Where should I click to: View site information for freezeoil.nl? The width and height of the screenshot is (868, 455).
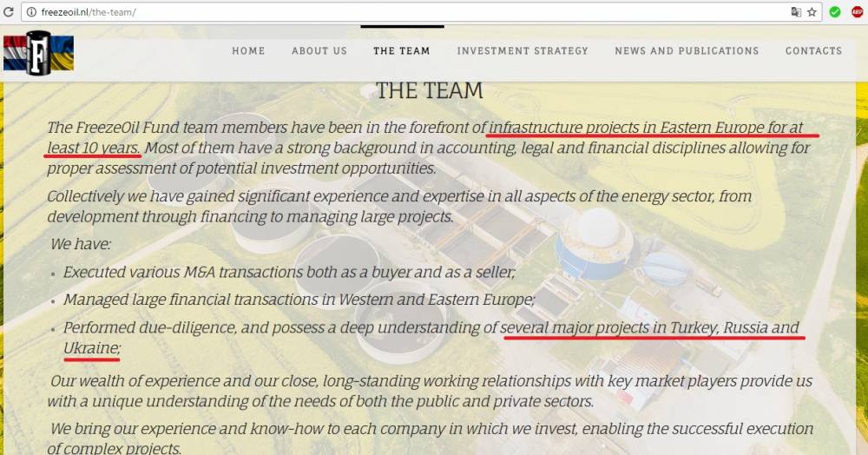point(32,11)
